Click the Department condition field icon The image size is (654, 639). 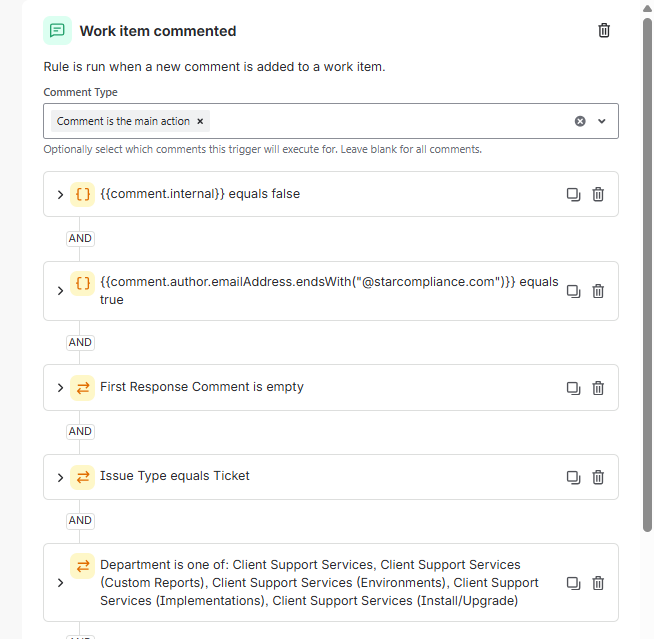click(83, 566)
